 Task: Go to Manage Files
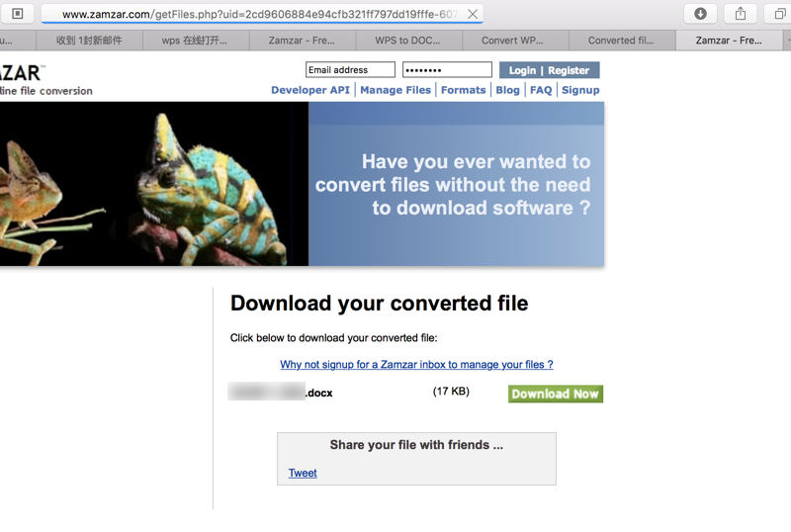point(395,90)
